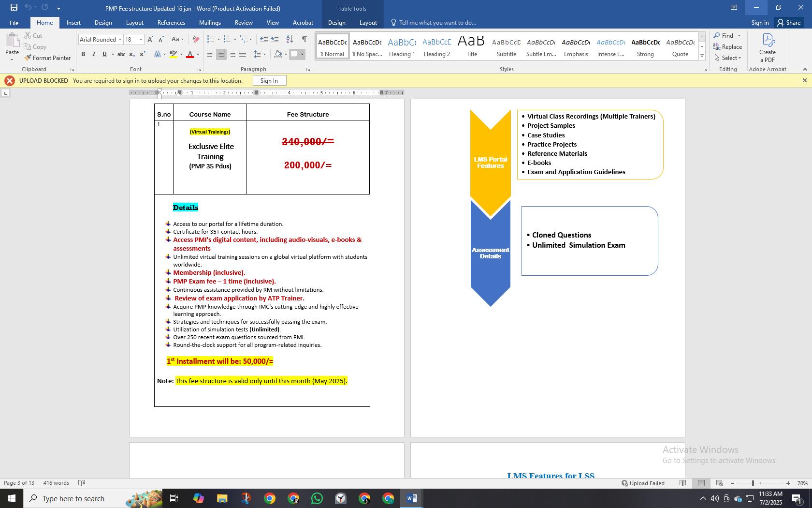Toggle Strikethrough formatting
The height and width of the screenshot is (508, 812).
coord(121,54)
